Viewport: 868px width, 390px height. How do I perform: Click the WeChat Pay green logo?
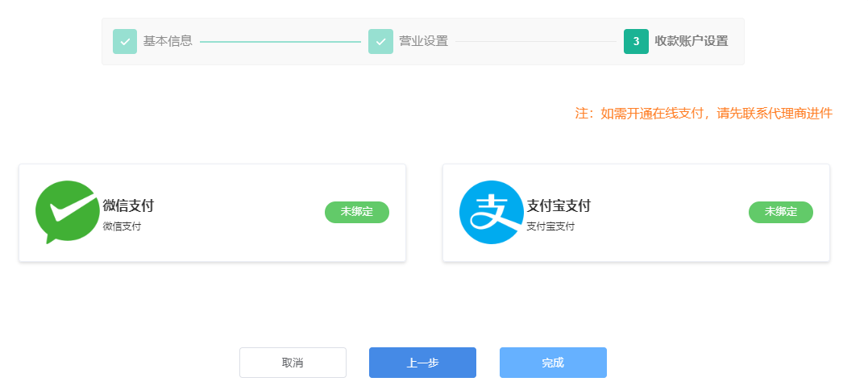tap(67, 212)
